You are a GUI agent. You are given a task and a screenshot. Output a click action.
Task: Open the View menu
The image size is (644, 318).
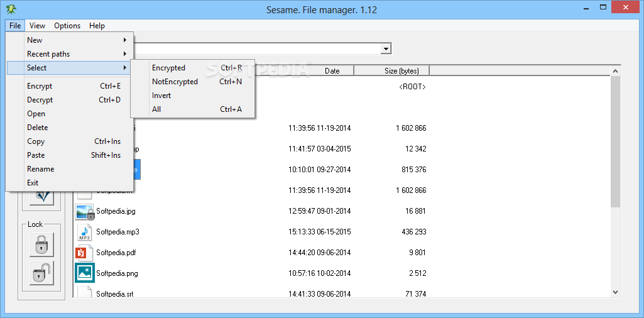(37, 26)
